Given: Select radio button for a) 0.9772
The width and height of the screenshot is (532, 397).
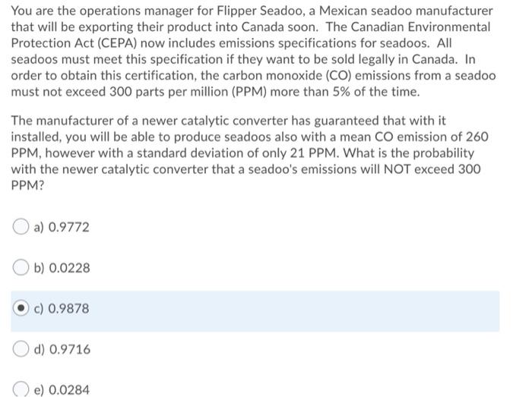Looking at the screenshot, I should pyautogui.click(x=22, y=227).
